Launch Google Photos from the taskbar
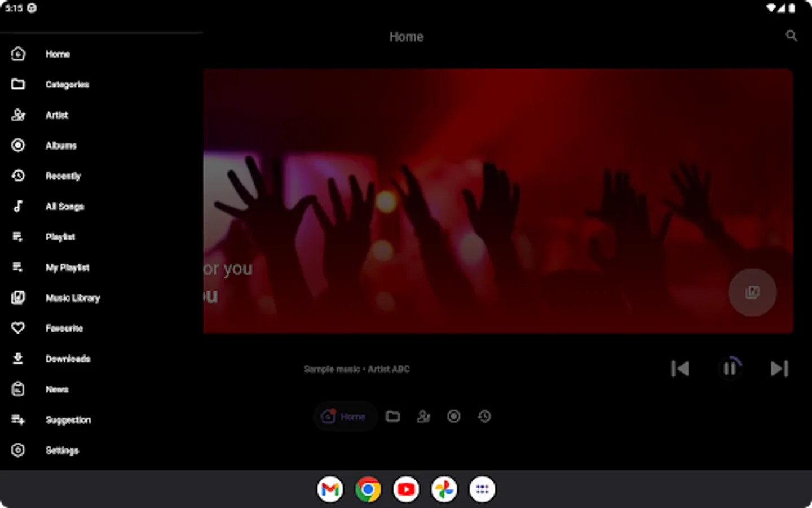 444,489
